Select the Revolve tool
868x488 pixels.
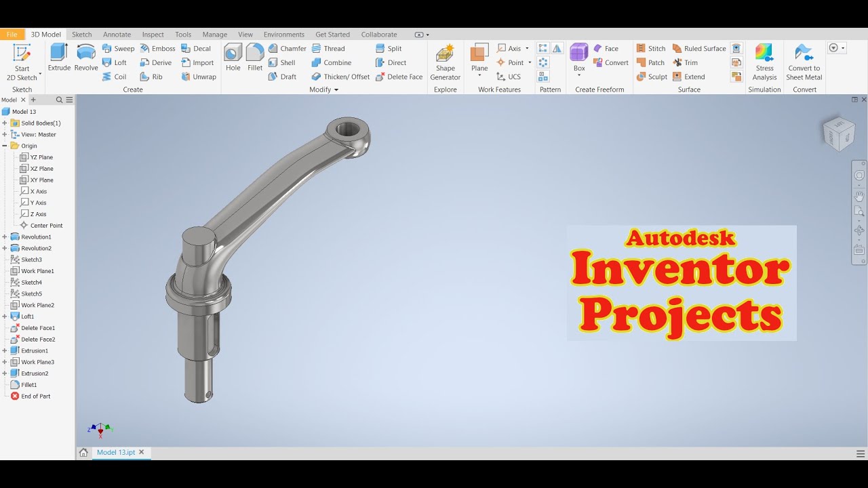pyautogui.click(x=86, y=58)
